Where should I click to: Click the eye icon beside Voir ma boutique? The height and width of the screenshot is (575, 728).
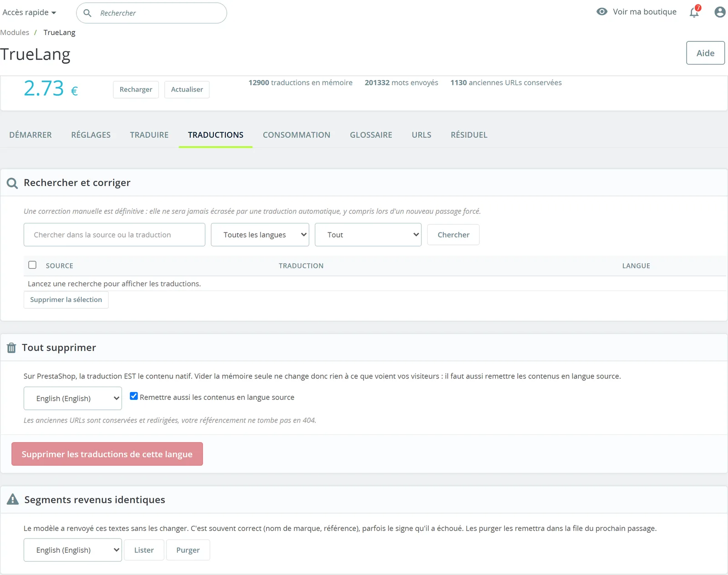click(602, 12)
